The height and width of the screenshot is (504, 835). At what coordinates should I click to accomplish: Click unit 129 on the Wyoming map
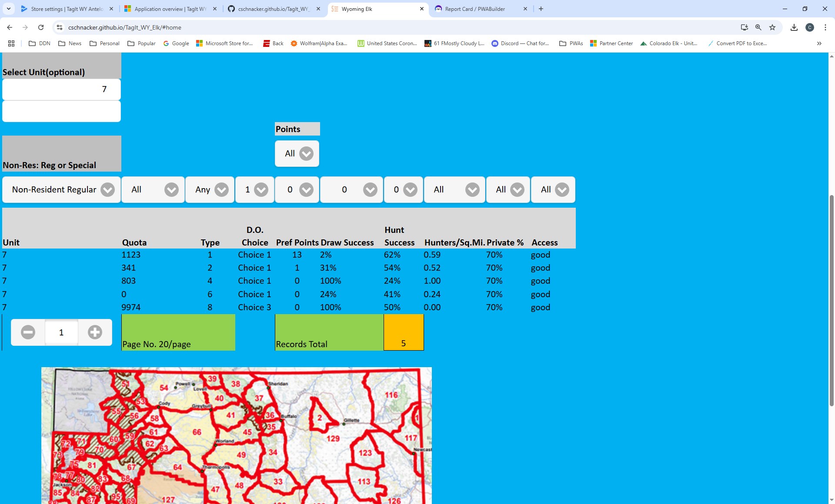(333, 439)
